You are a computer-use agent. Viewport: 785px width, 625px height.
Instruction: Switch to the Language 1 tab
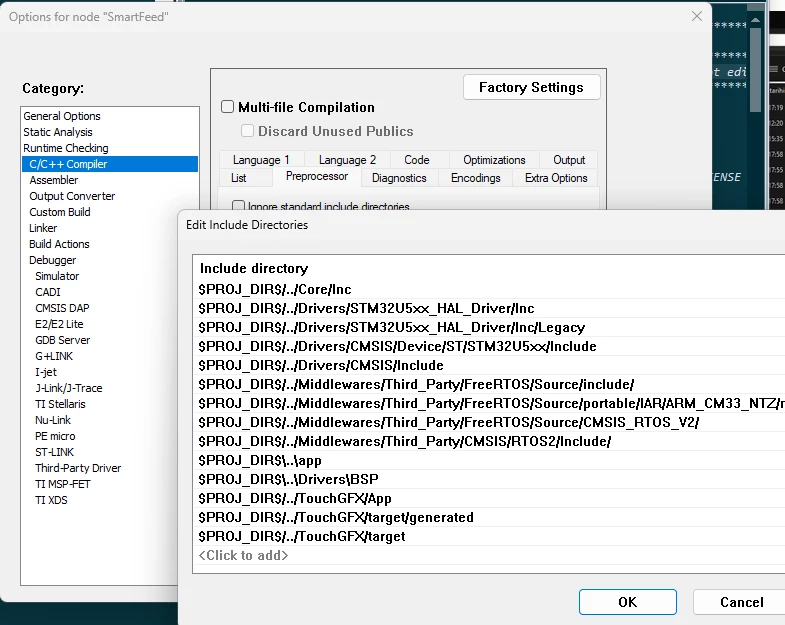(261, 160)
